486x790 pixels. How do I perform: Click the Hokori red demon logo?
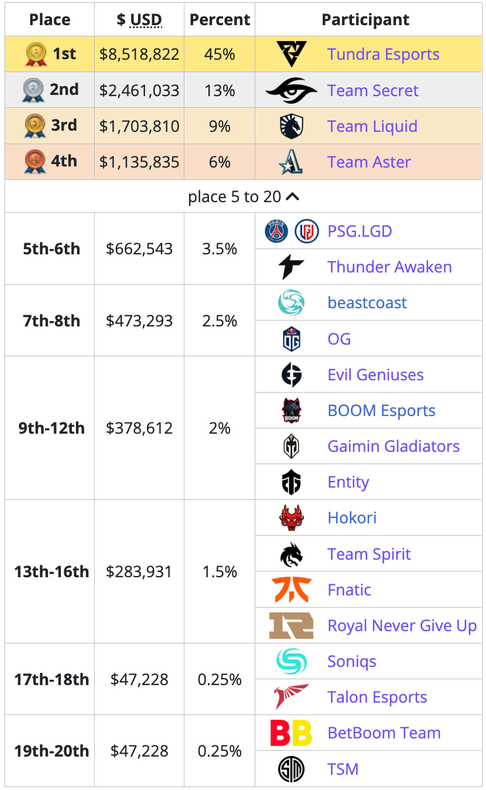[291, 518]
